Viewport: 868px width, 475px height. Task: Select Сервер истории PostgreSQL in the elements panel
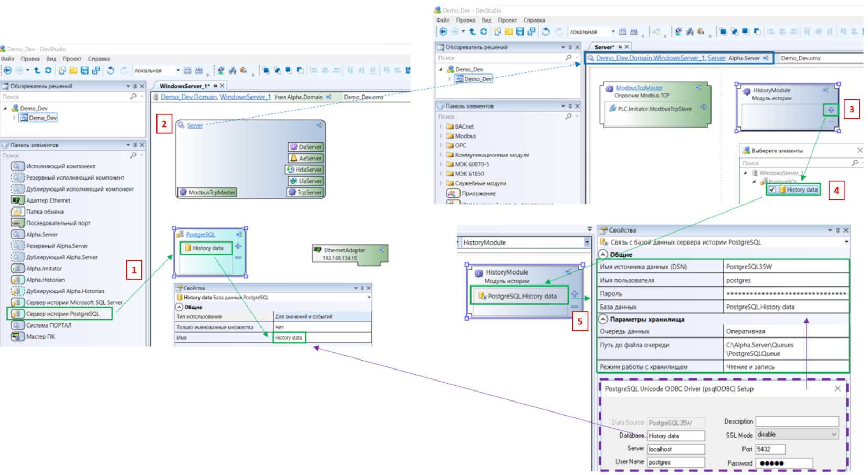coord(60,314)
